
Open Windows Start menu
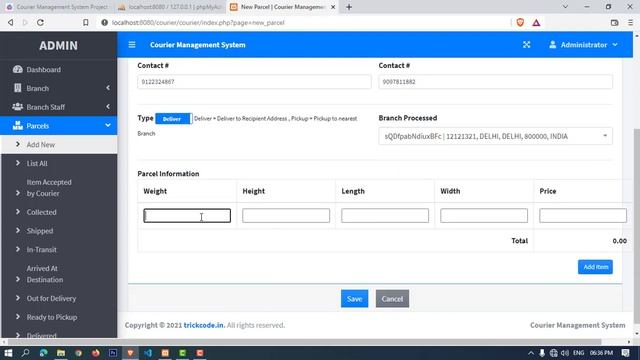tap(8, 353)
